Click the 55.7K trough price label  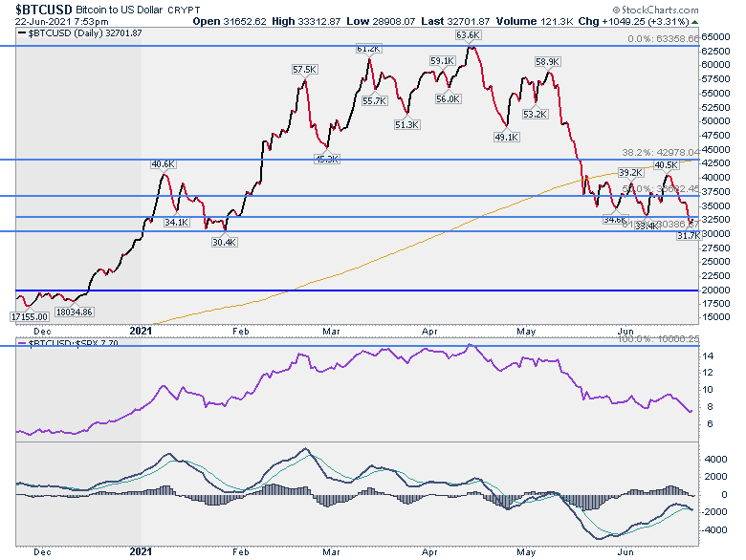coord(374,100)
